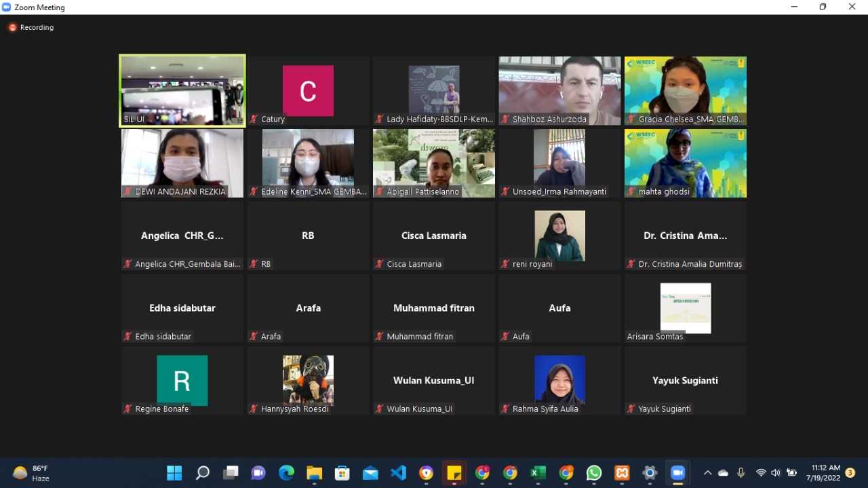
Task: Click the muted mic icon beside Shahboz Ashurzoda
Action: 505,119
